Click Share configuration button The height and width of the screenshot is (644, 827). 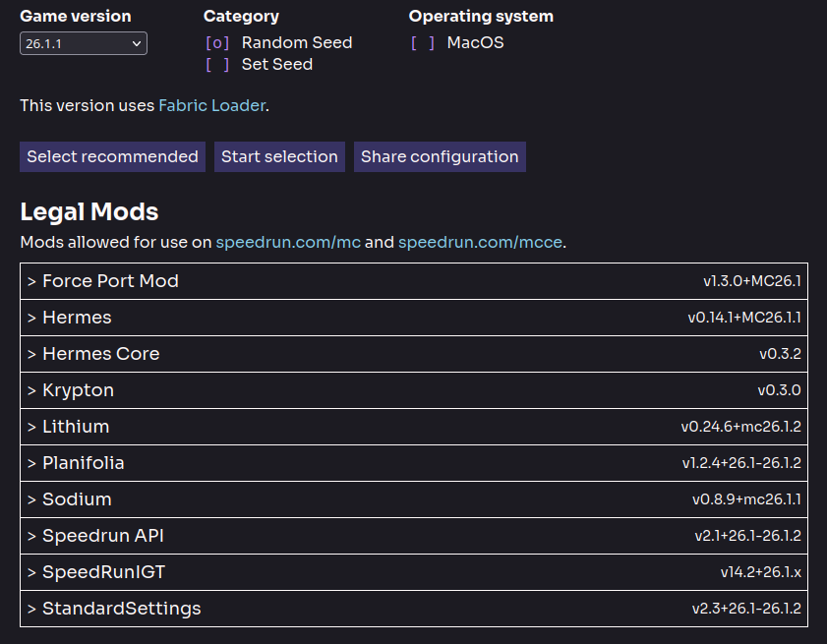(x=440, y=156)
